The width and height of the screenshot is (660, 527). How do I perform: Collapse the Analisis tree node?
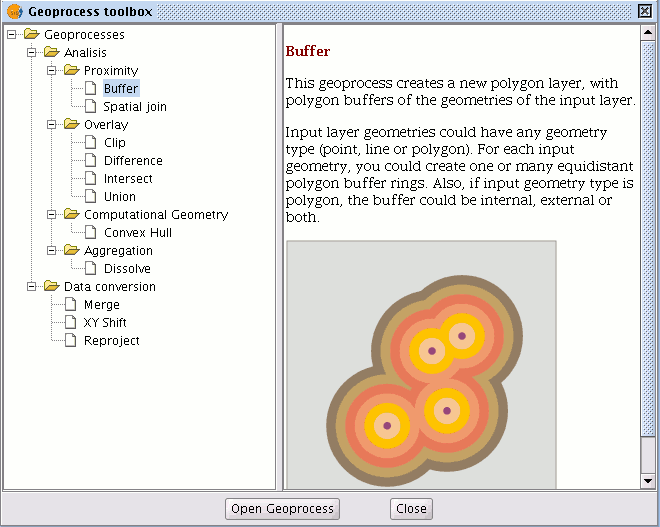[x=32, y=53]
